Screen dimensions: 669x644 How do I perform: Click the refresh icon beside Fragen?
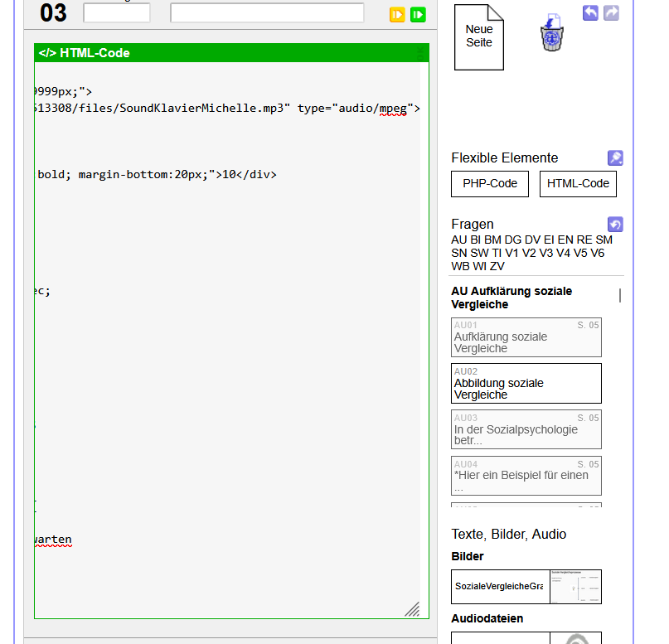point(615,225)
